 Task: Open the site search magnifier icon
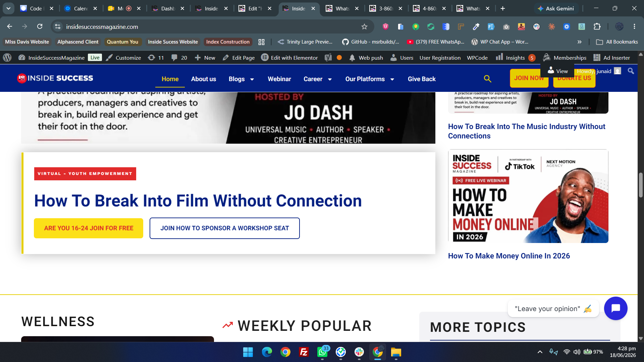(487, 79)
